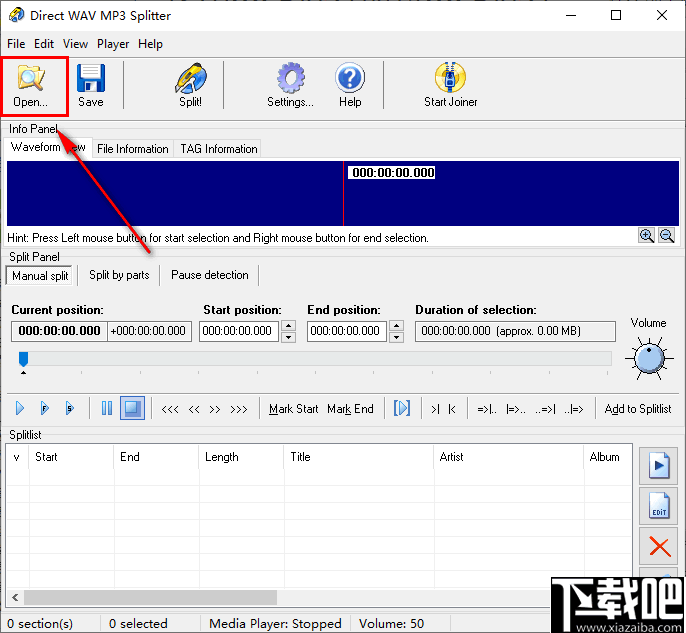The width and height of the screenshot is (686, 633).
Task: Open the Settings gear icon
Action: click(x=290, y=86)
